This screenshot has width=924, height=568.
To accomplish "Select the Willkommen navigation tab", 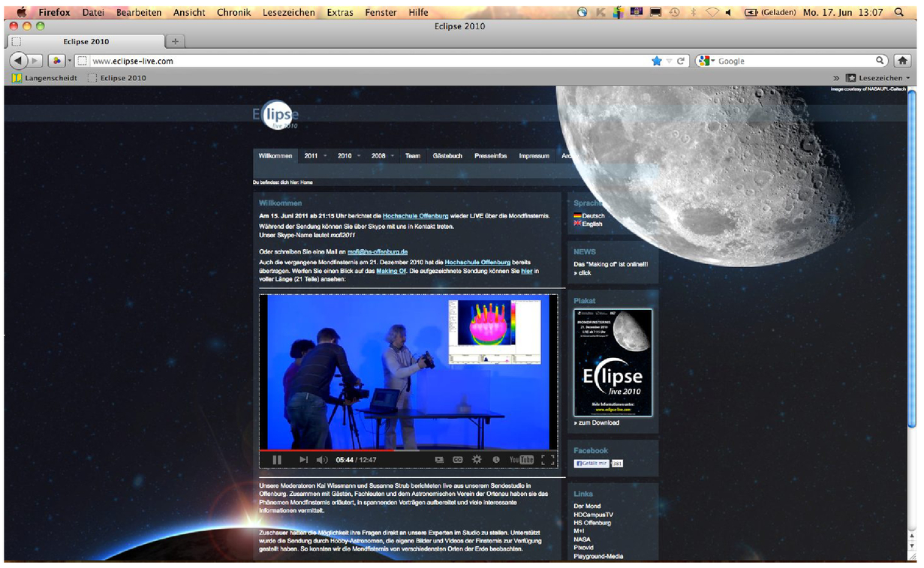I will [x=275, y=156].
